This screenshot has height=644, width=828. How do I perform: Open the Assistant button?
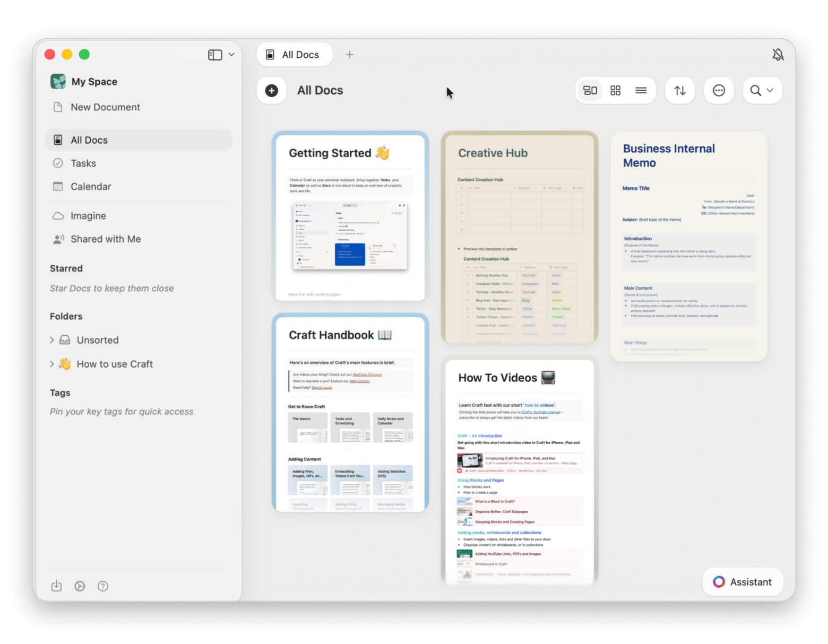point(743,582)
